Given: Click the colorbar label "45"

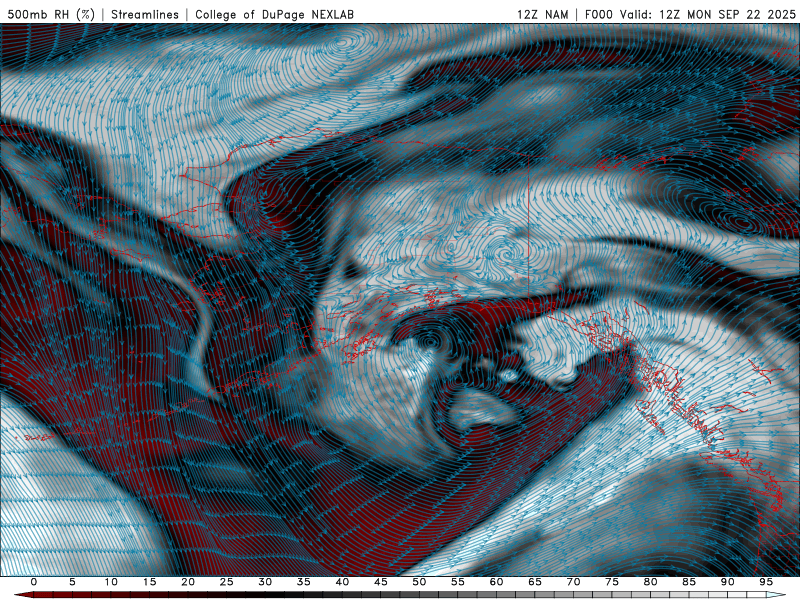Looking at the screenshot, I should (381, 582).
